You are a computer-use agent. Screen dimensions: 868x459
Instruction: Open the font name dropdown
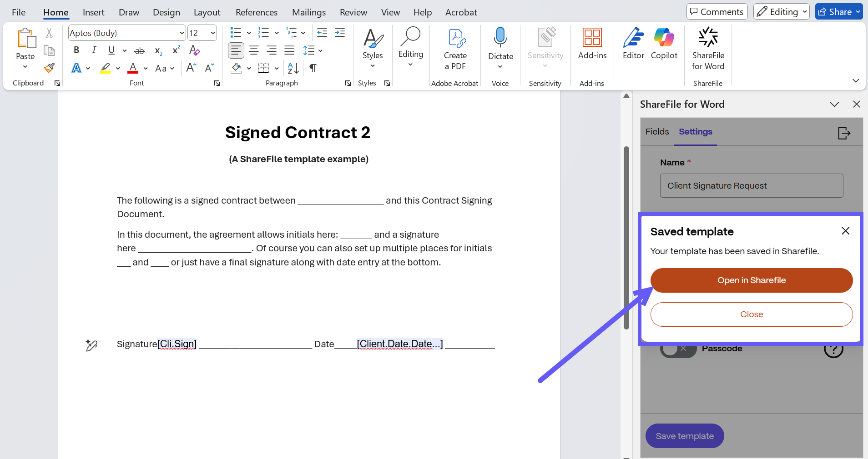click(x=182, y=33)
